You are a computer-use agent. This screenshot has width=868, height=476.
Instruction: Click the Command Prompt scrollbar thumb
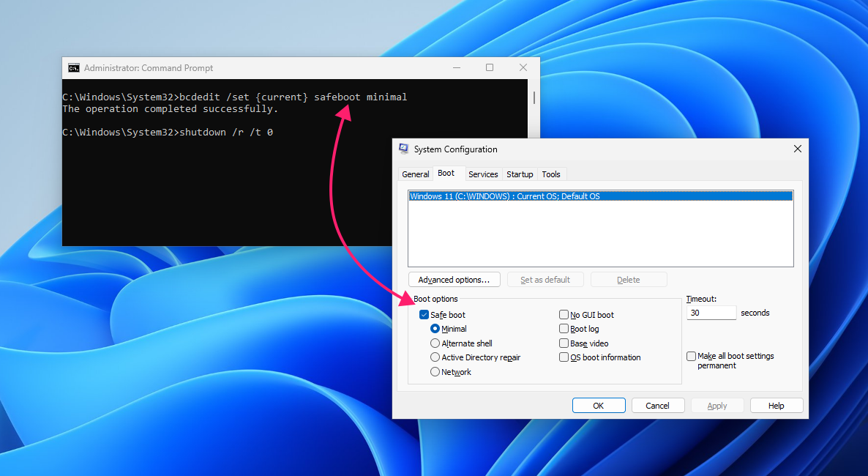534,98
